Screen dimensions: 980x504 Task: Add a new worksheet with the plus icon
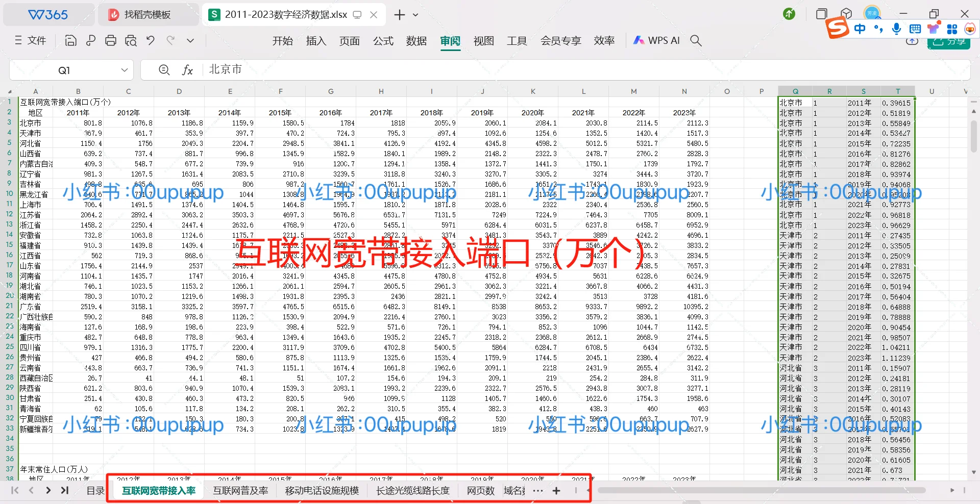coord(556,491)
